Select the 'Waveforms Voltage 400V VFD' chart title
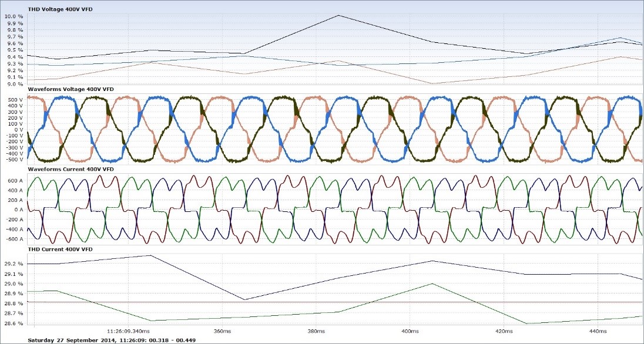644x344 pixels. pos(71,89)
